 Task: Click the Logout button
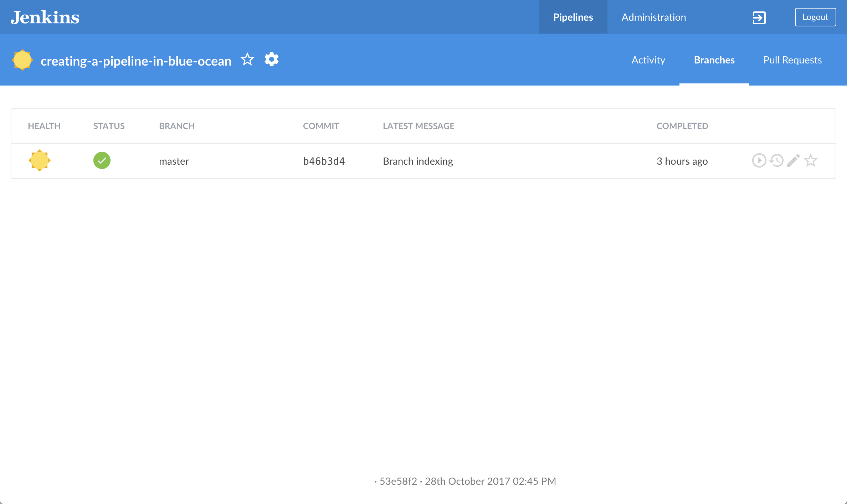[x=815, y=16]
